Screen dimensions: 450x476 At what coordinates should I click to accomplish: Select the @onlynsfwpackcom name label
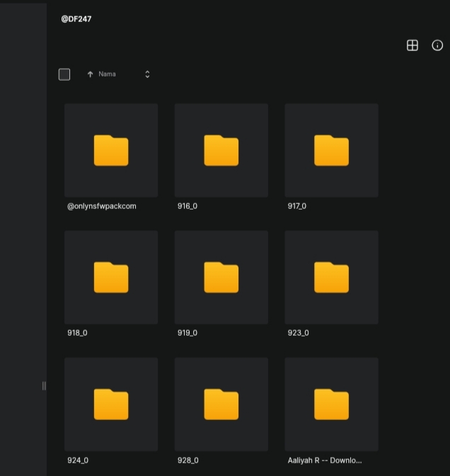pyautogui.click(x=102, y=206)
